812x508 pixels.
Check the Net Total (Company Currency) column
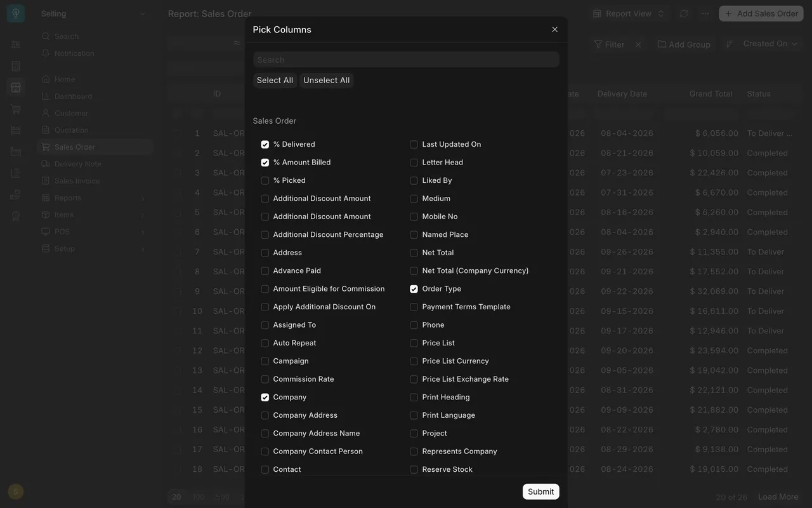pyautogui.click(x=414, y=271)
